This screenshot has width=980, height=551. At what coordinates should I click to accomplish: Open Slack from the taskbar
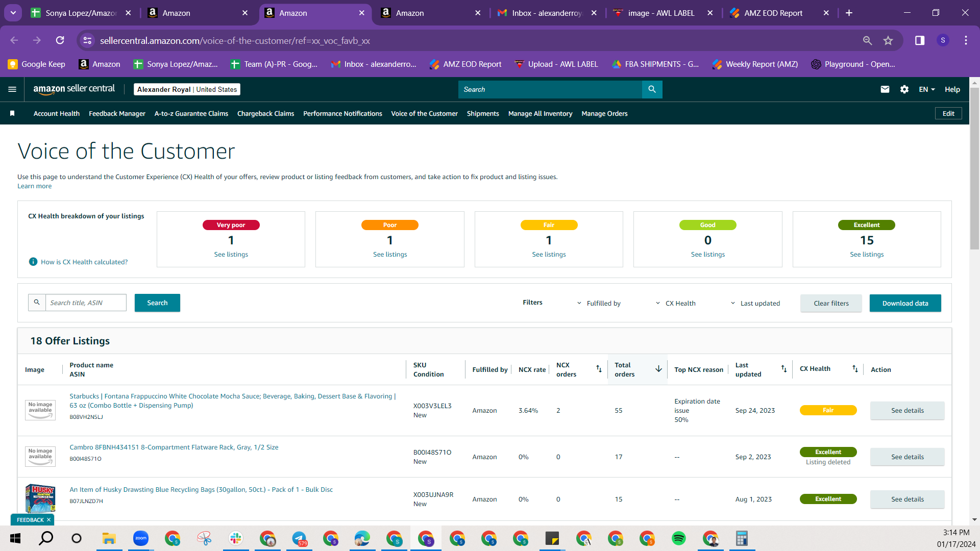click(235, 538)
